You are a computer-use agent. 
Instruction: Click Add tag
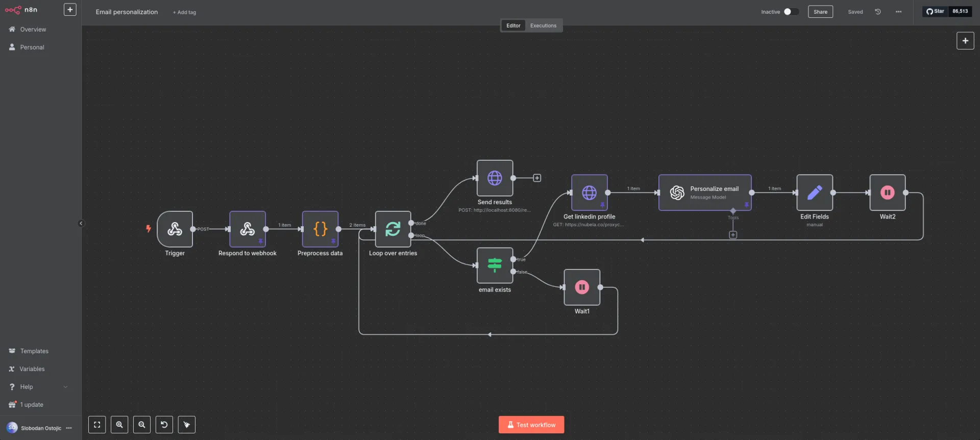[x=184, y=12]
